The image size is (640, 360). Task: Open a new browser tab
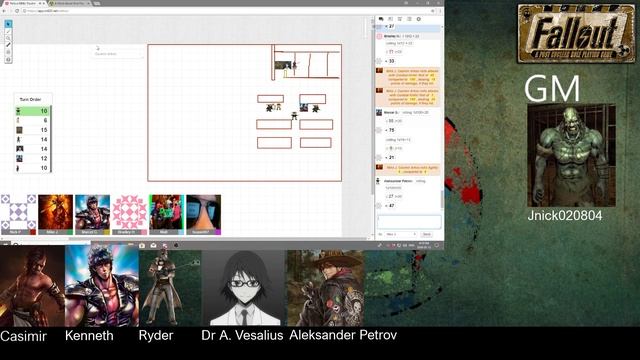tap(97, 3)
